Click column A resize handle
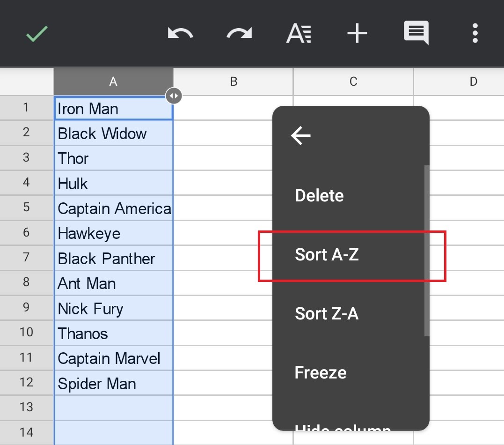This screenshot has height=445, width=504. pos(174,96)
